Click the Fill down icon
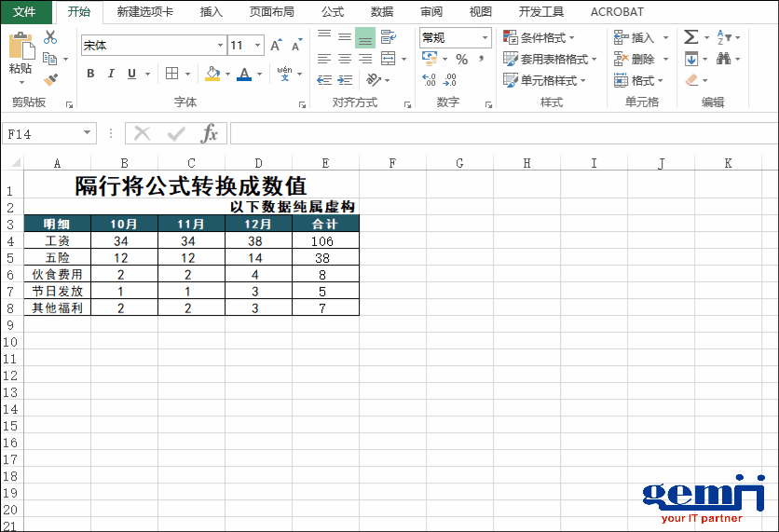 click(691, 59)
